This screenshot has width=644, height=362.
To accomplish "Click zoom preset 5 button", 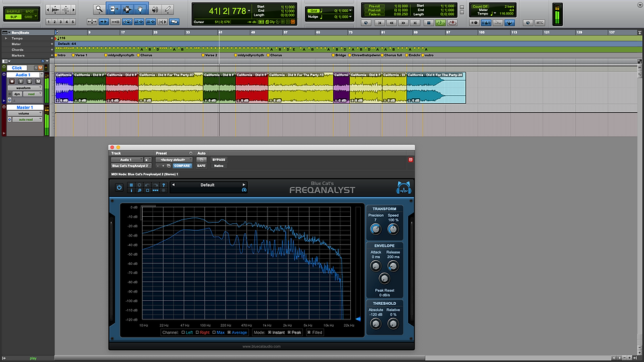I will click(73, 22).
